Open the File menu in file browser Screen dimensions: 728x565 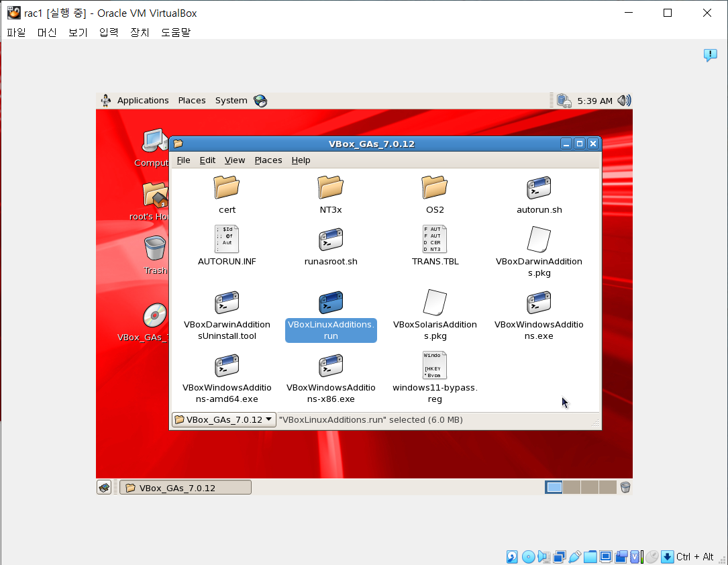point(183,160)
